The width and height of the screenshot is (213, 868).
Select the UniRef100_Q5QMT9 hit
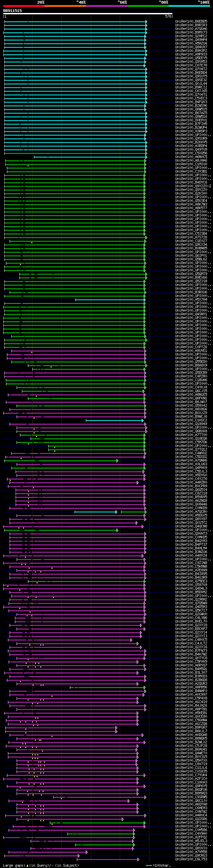[x=191, y=274]
